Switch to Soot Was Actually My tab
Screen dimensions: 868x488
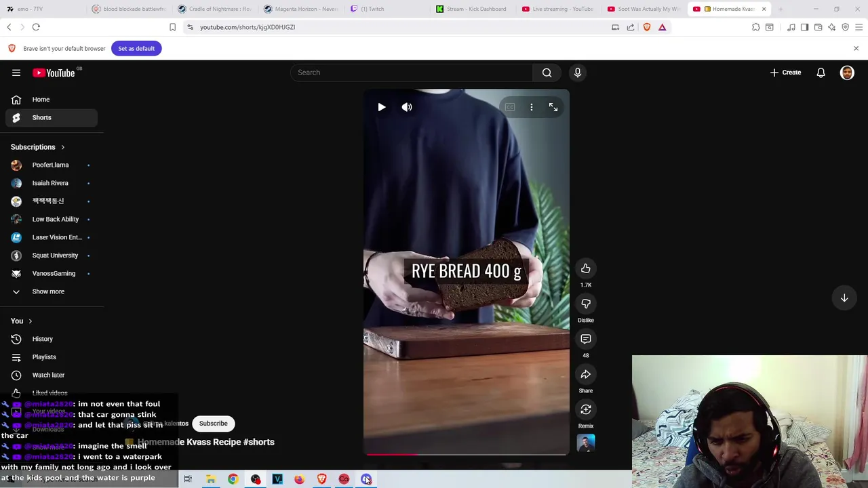point(644,9)
